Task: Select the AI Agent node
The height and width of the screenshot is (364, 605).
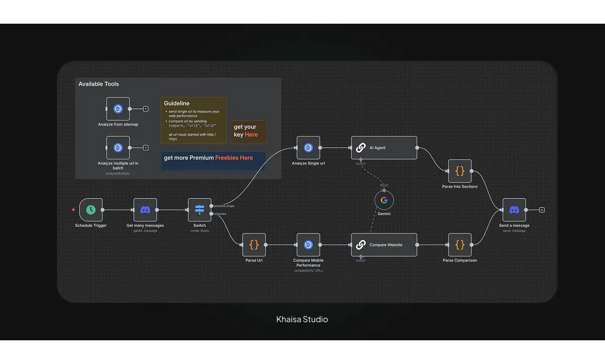Action: (384, 148)
